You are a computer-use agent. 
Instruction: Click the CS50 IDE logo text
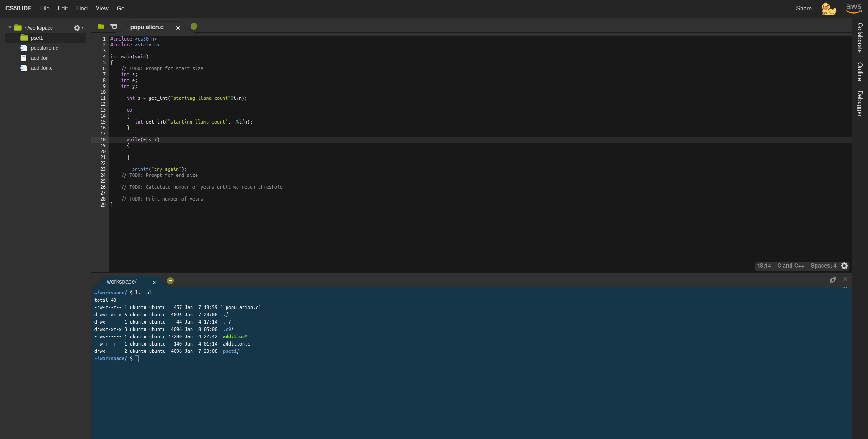(x=19, y=8)
